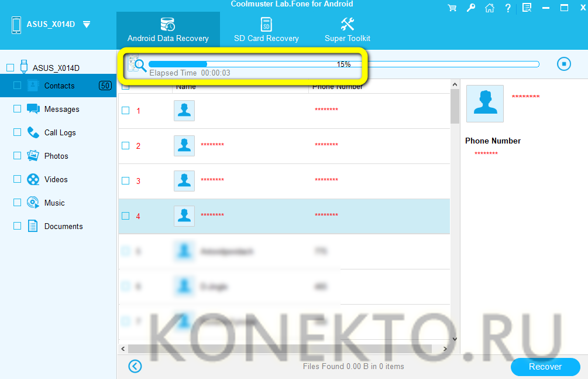Image resolution: width=588 pixels, height=379 pixels.
Task: Open the help question mark icon
Action: pos(508,8)
